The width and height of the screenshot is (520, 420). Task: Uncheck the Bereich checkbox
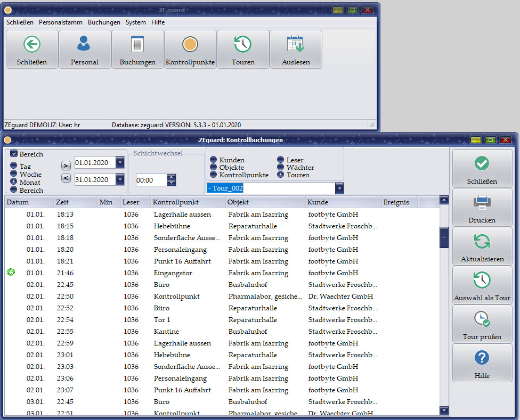tap(14, 154)
